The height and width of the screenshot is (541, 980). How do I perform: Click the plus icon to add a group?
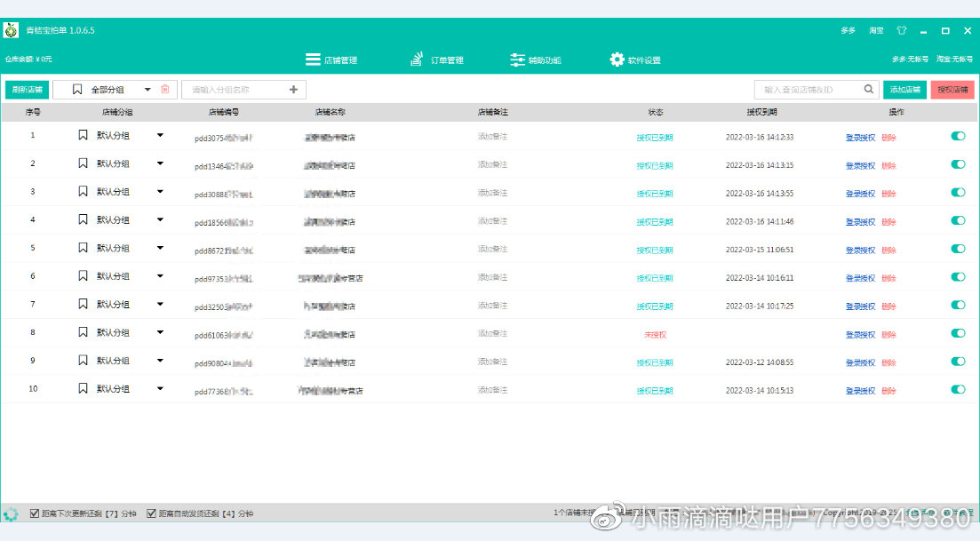[294, 89]
